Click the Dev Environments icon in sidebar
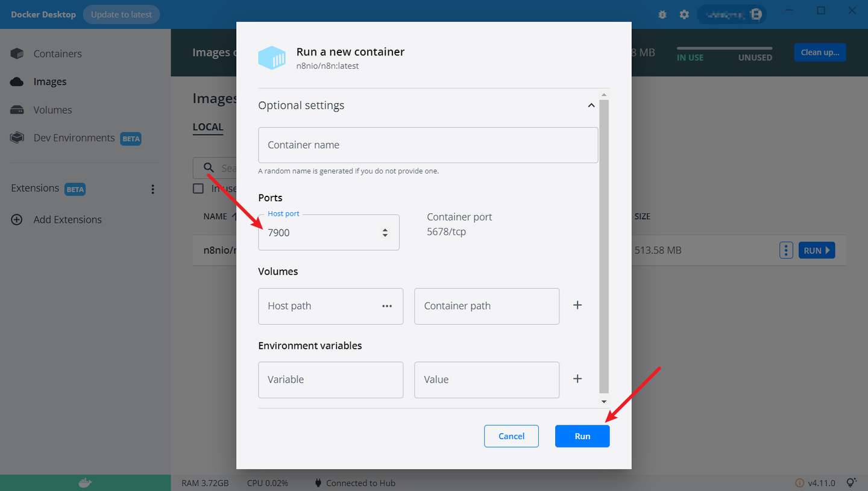Viewport: 868px width, 491px height. (x=17, y=138)
